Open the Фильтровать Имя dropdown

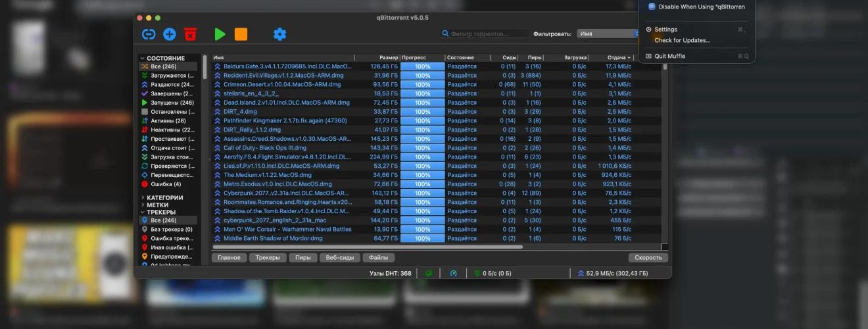point(608,34)
